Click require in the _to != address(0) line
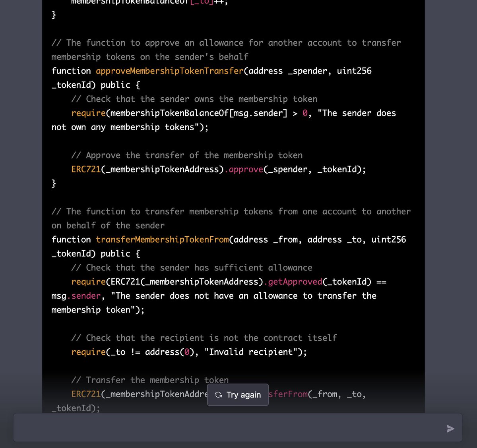This screenshot has width=477, height=448. pyautogui.click(x=88, y=352)
